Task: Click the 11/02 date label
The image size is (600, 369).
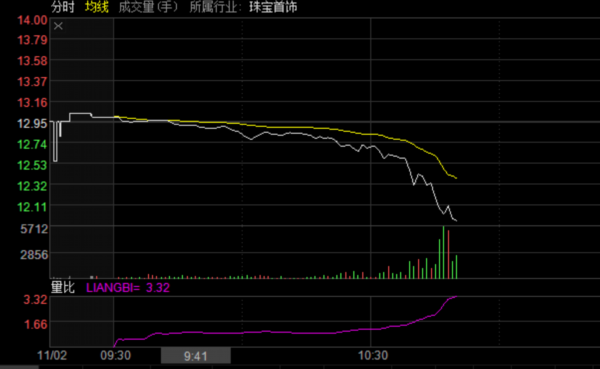Action: 52,356
